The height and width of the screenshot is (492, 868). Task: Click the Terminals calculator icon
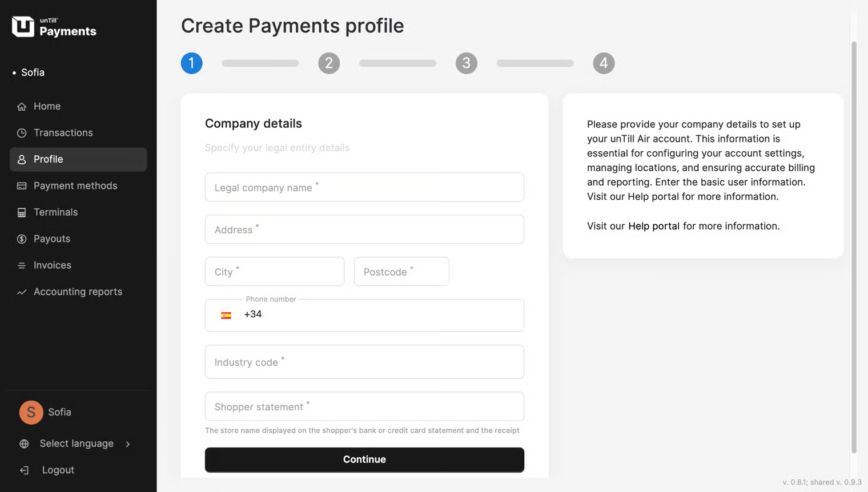click(x=22, y=213)
